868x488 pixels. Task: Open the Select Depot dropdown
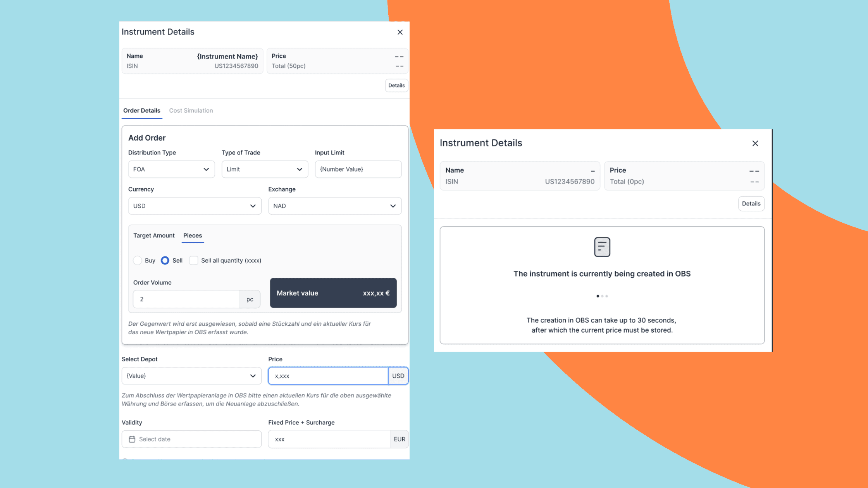(191, 376)
